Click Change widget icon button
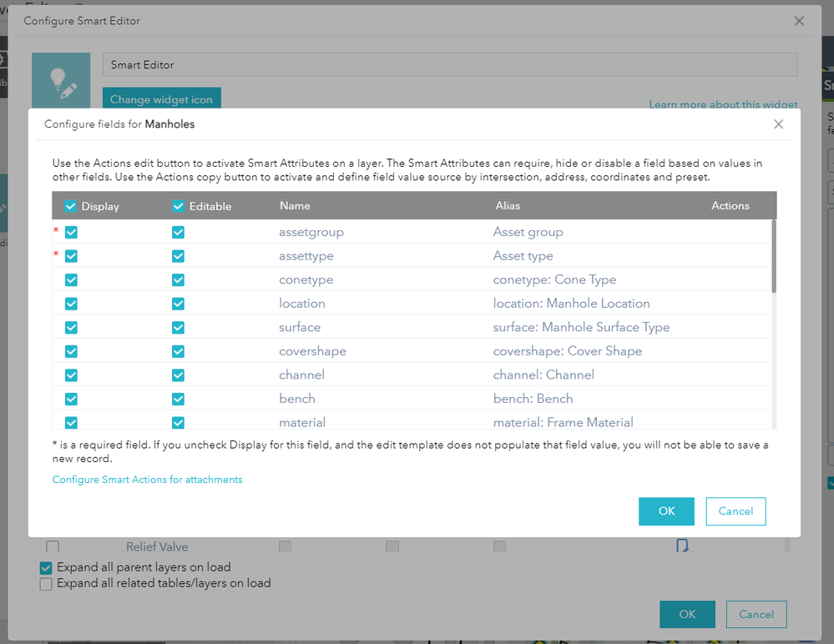This screenshot has width=834, height=644. tap(161, 98)
